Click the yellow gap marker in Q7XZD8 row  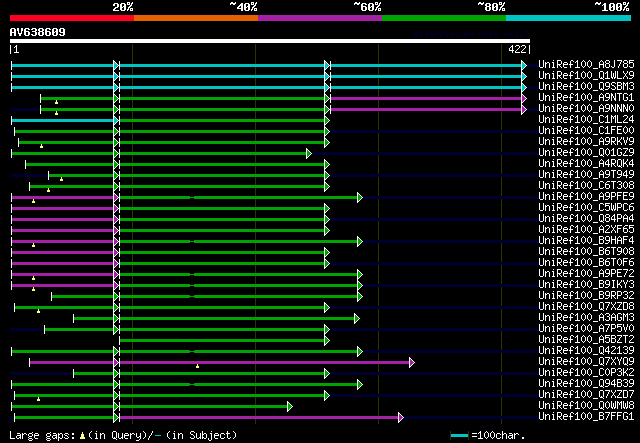[39, 311]
